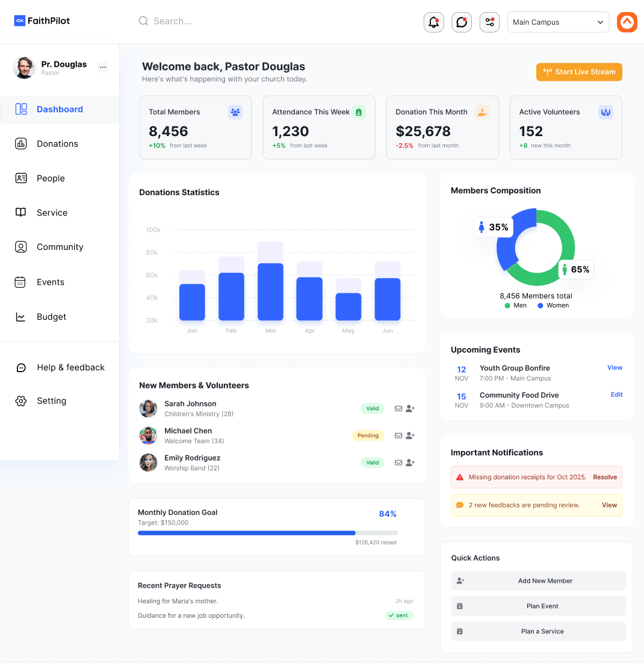The height and width of the screenshot is (666, 644).
Task: Click the green Men legend dot
Action: pyautogui.click(x=507, y=305)
